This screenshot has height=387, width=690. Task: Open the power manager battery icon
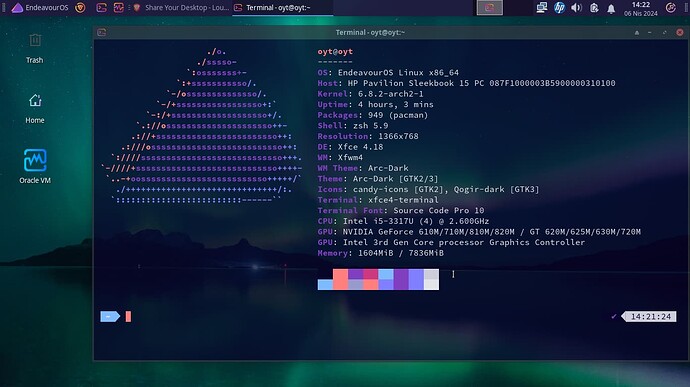(594, 7)
